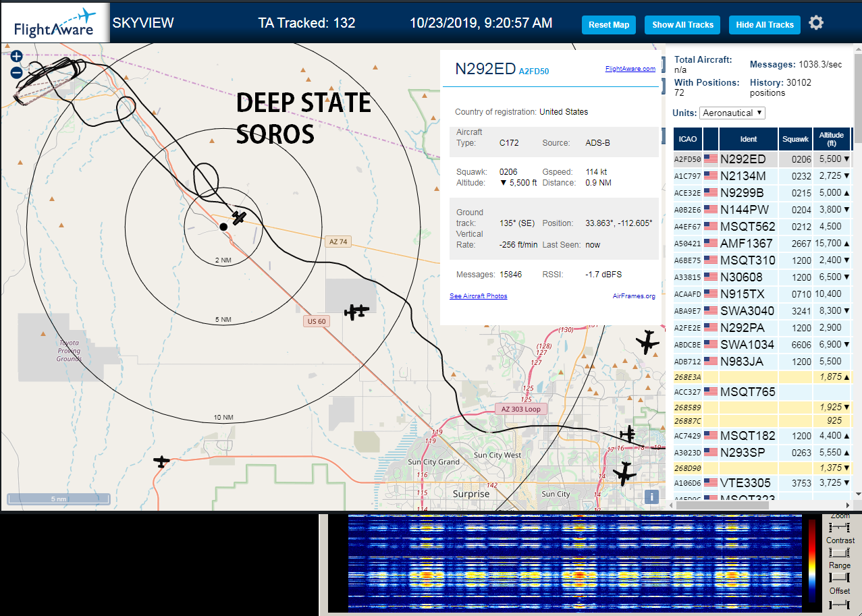Zoom out the map with minus button
This screenshot has height=616, width=862.
pos(17,72)
